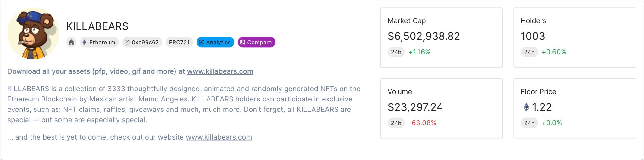Click the compare icon in purple button
This screenshot has height=160, width=644.
click(243, 42)
